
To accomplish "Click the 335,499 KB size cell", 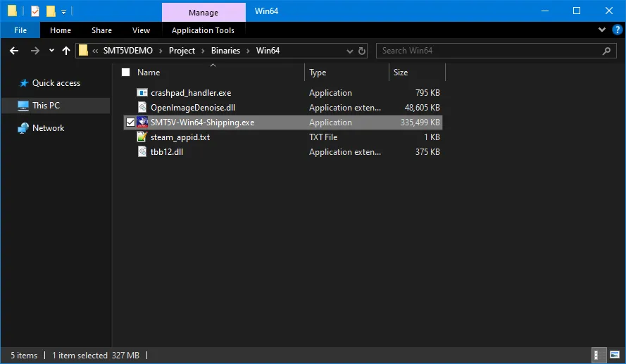I will (x=420, y=123).
